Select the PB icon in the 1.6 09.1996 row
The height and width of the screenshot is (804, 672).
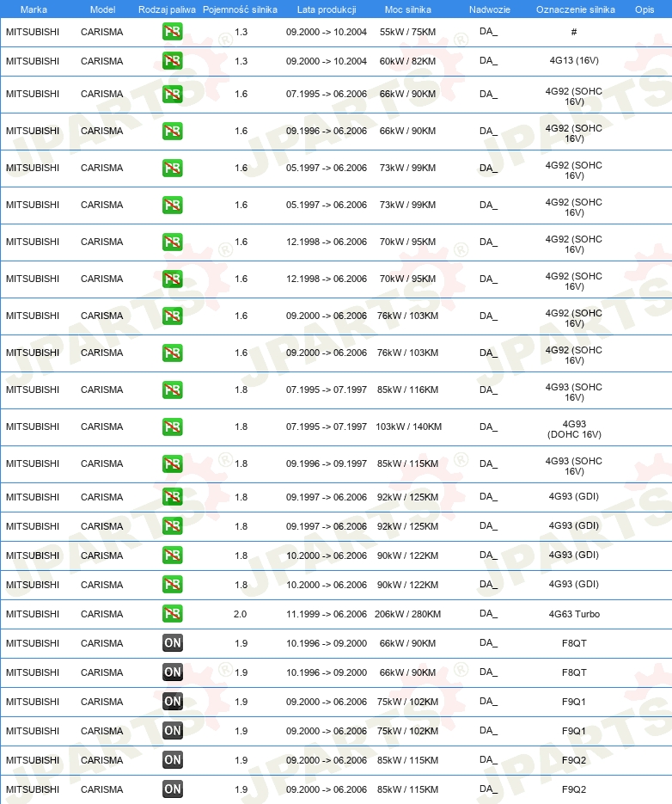click(x=172, y=132)
